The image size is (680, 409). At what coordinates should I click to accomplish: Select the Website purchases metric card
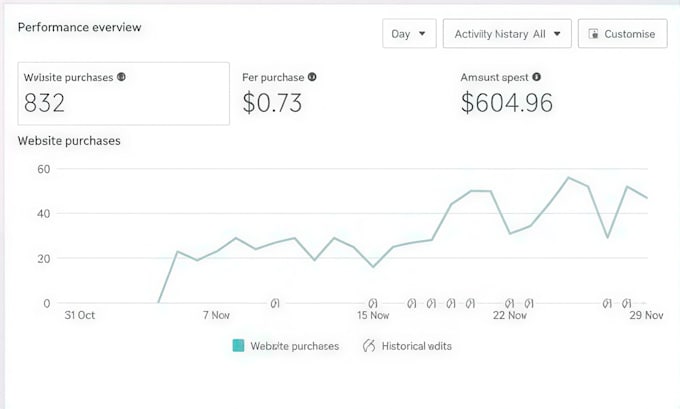click(x=124, y=94)
